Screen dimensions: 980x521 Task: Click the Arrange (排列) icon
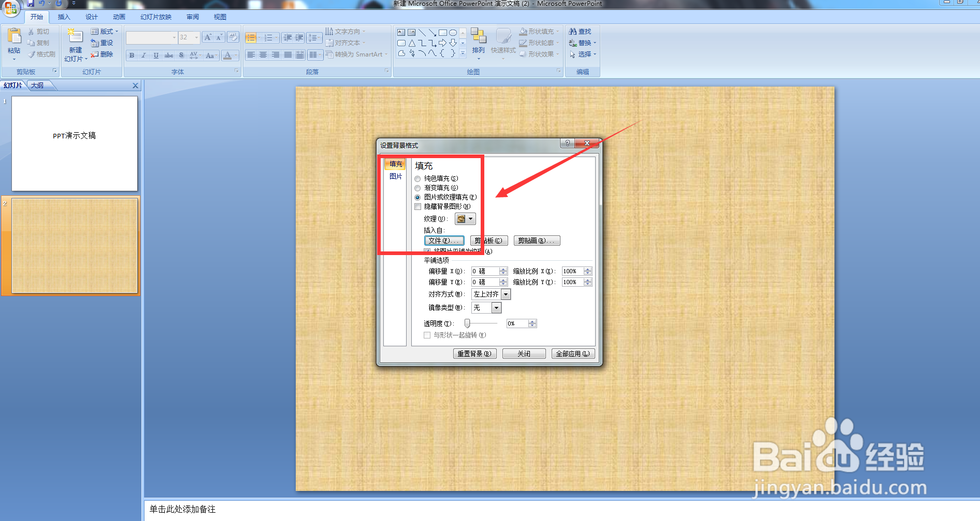pyautogui.click(x=479, y=36)
